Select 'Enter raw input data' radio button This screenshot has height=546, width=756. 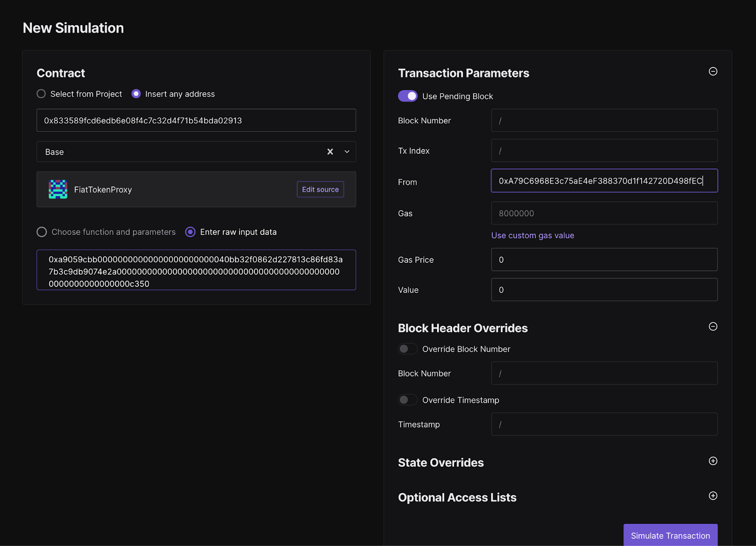tap(190, 232)
